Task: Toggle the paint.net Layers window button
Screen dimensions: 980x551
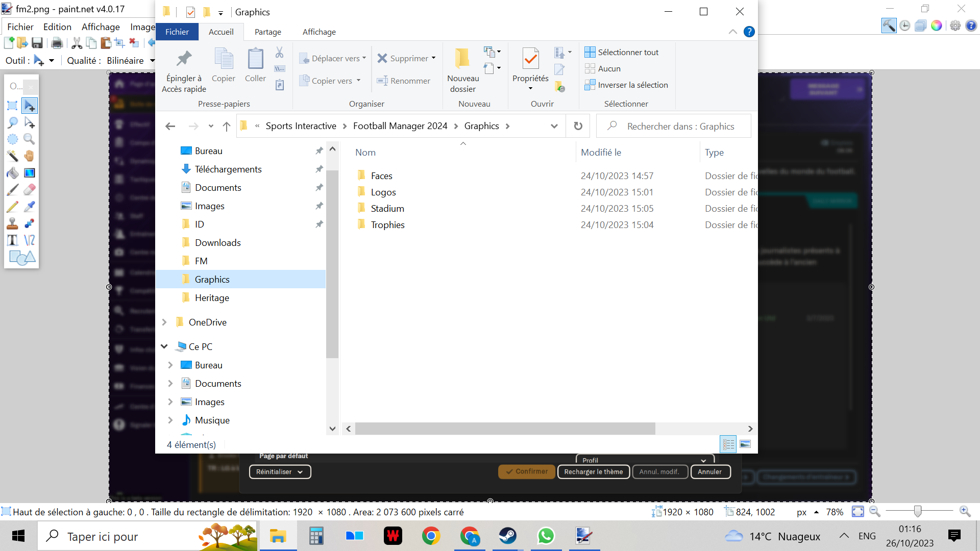Action: [x=920, y=26]
